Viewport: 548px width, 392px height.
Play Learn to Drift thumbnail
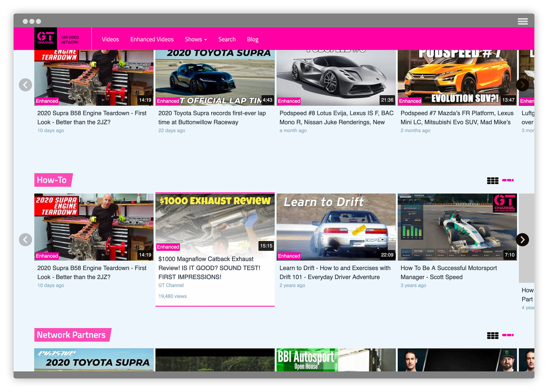336,227
